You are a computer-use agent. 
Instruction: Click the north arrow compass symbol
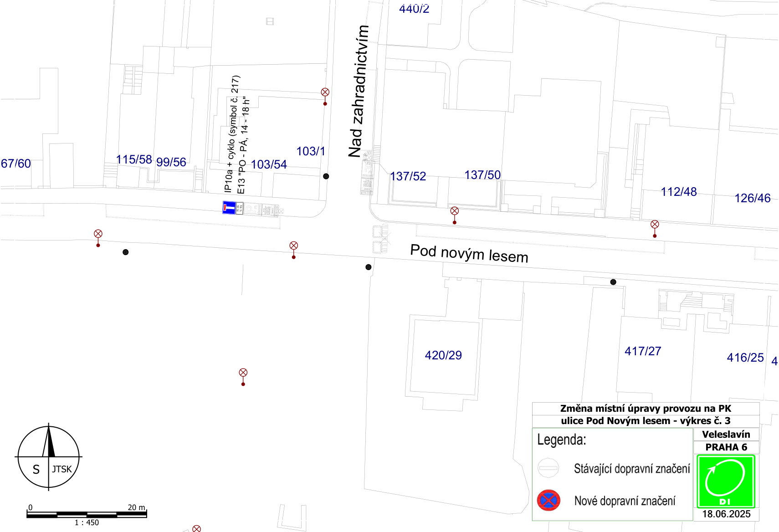[49, 457]
